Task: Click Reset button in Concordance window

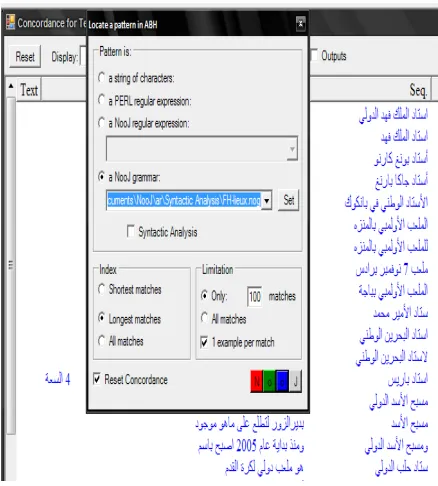Action: pos(25,56)
